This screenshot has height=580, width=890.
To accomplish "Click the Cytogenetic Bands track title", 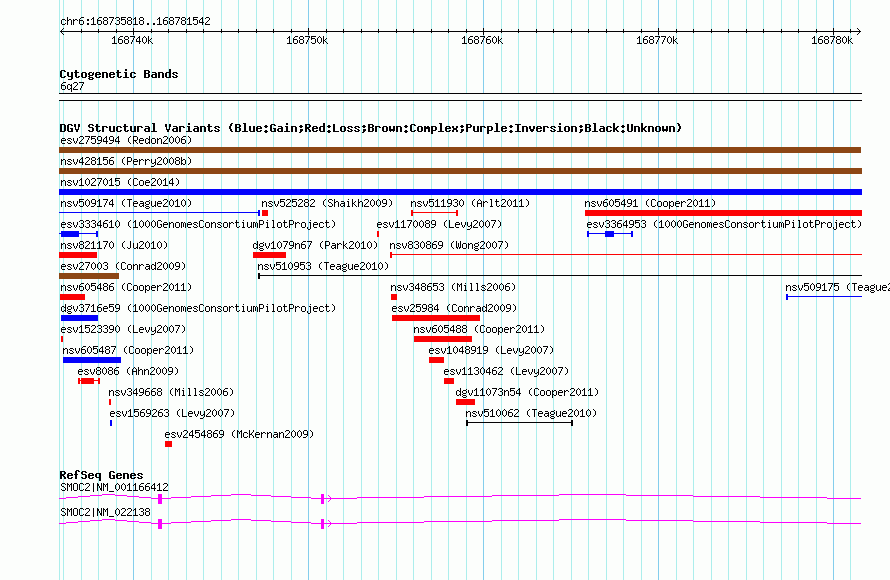I will 119,74.
